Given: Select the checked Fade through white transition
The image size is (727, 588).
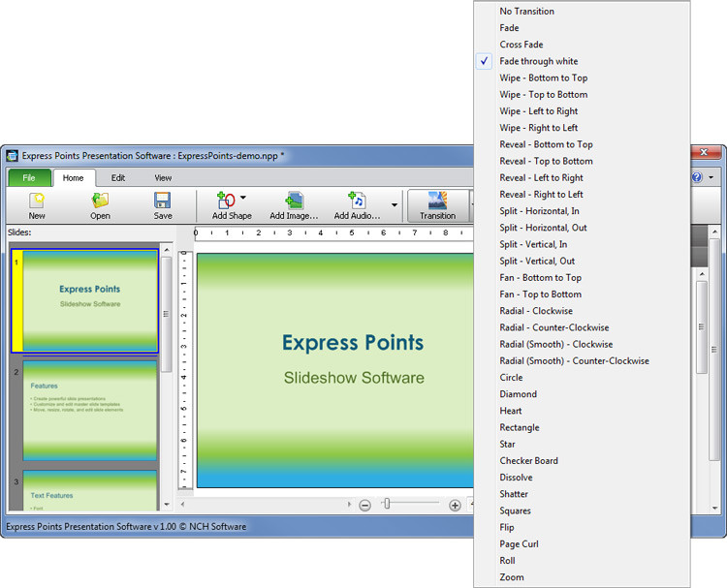Looking at the screenshot, I should 582,61.
